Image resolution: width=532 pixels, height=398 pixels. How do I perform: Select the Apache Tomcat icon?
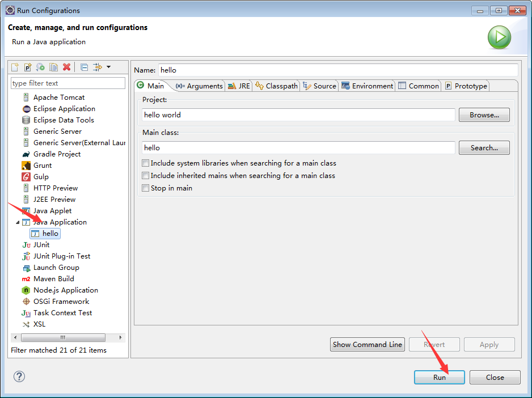(26, 98)
